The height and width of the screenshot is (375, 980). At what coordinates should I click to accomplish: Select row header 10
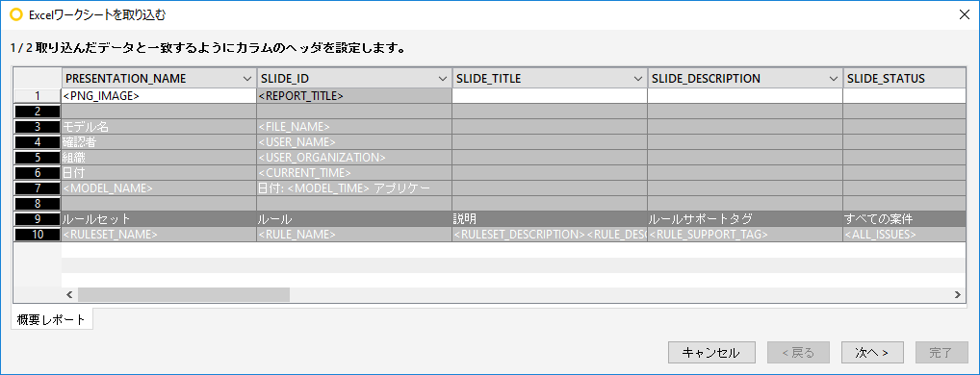pyautogui.click(x=38, y=235)
